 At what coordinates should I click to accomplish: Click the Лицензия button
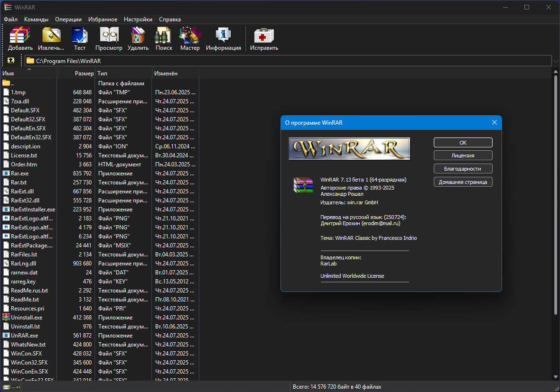click(x=463, y=155)
